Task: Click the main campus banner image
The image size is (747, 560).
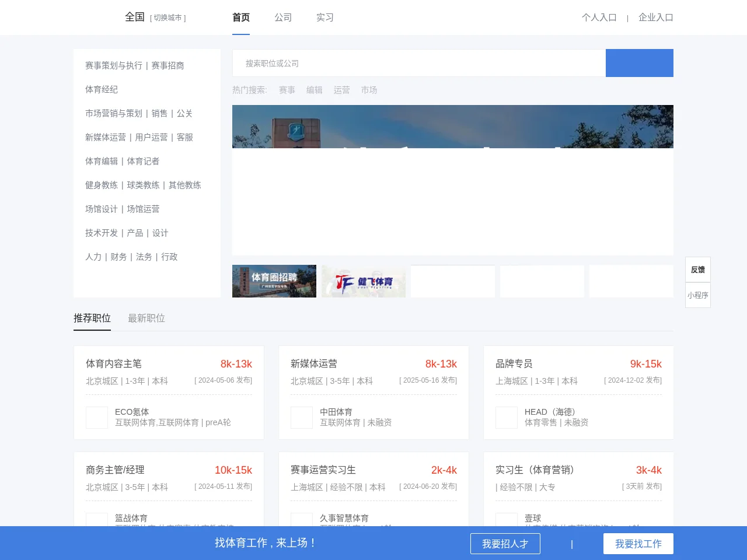Action: (453, 180)
